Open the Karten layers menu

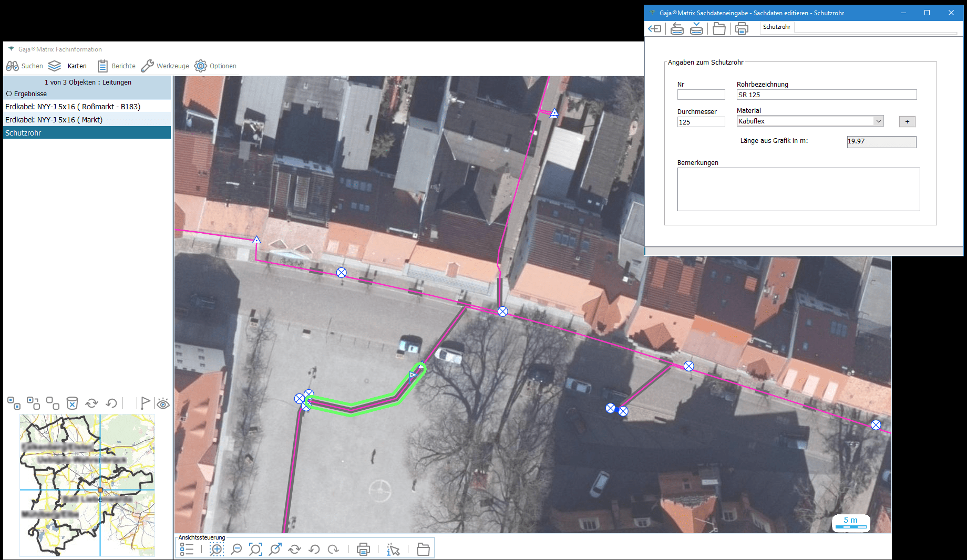tap(67, 66)
